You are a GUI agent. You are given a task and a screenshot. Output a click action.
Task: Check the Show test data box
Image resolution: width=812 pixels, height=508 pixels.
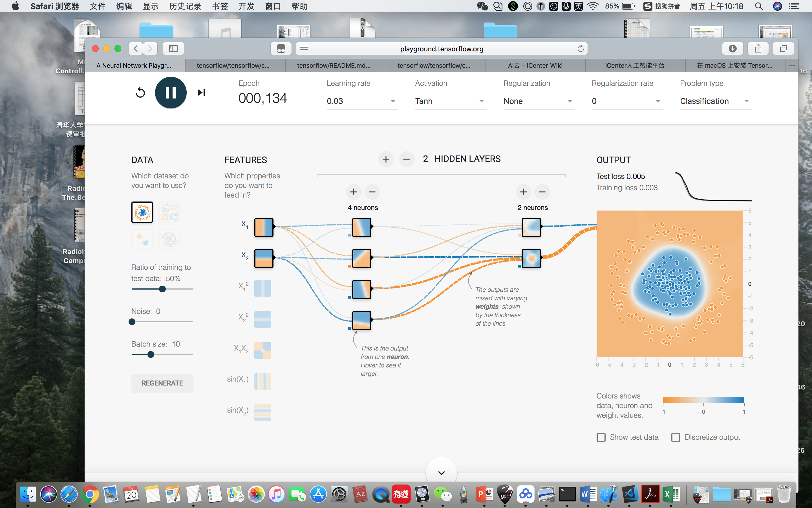[601, 437]
